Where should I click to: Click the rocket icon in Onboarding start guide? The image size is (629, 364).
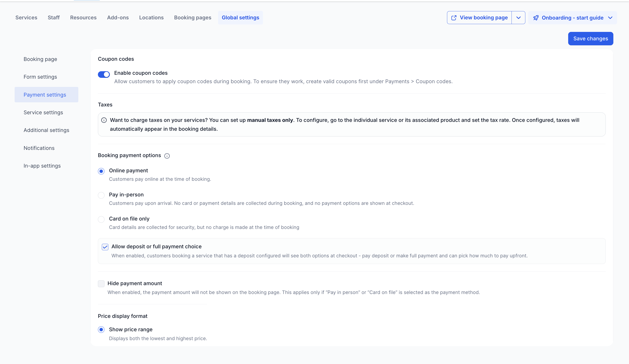coord(536,18)
